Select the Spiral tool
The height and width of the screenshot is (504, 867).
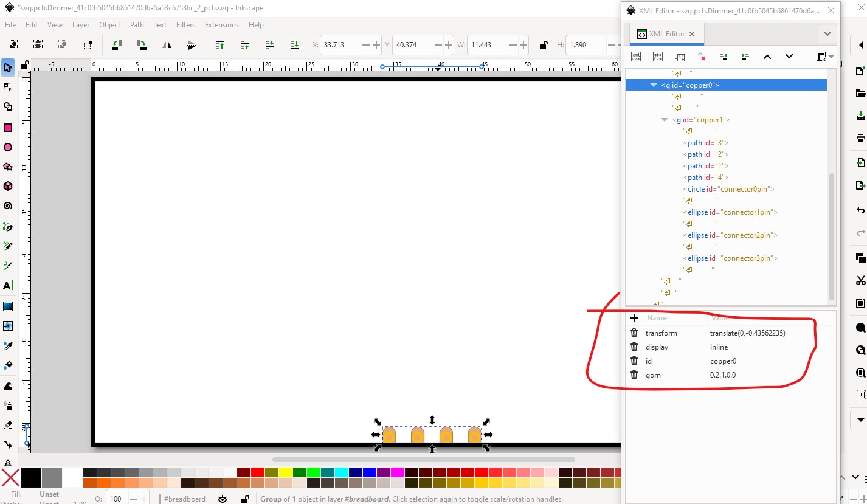coord(8,206)
